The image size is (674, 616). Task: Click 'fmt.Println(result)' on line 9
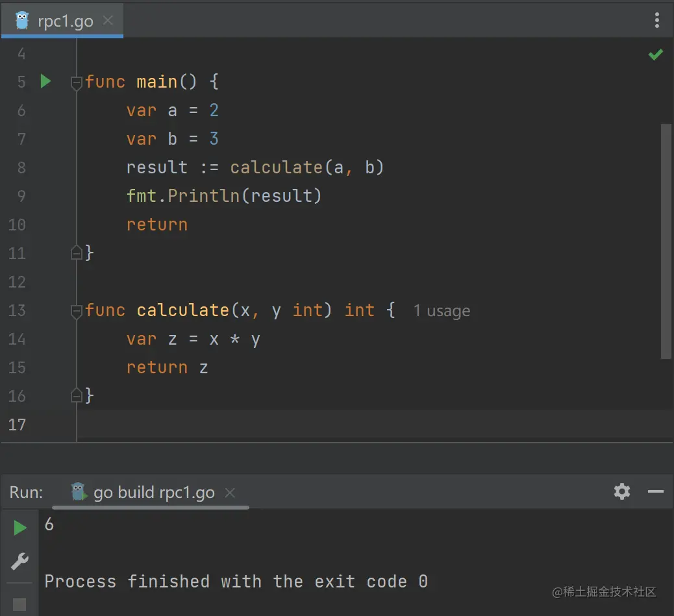(224, 196)
